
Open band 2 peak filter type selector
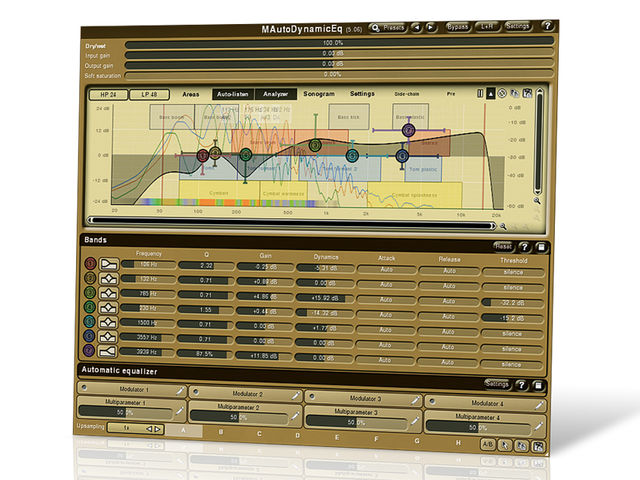coord(109,279)
